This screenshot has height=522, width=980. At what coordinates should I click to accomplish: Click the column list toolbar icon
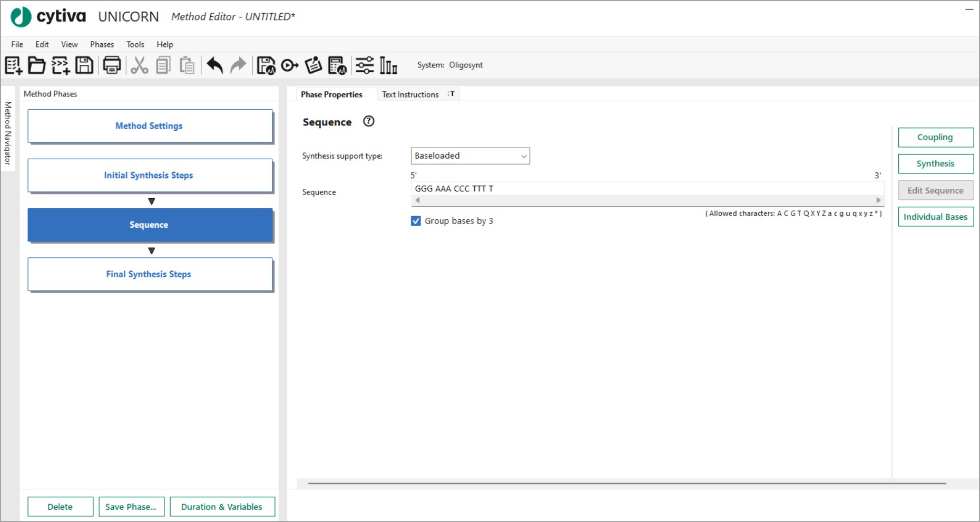(x=388, y=65)
